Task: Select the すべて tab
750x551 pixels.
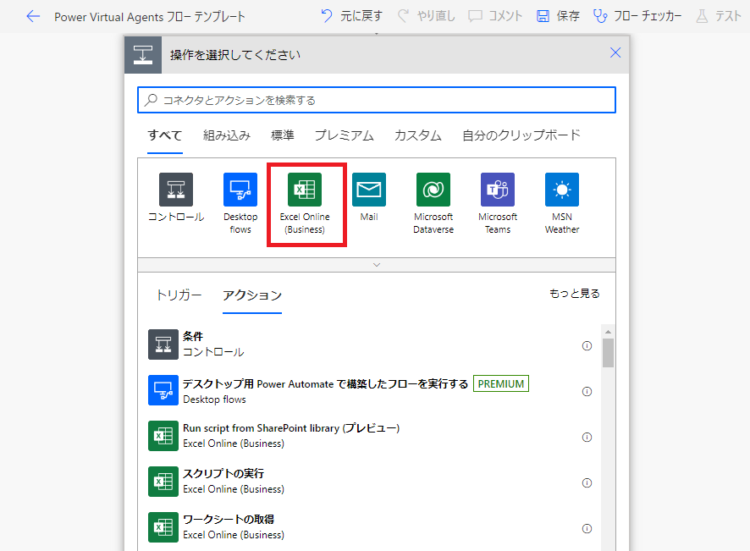Action: click(165, 135)
